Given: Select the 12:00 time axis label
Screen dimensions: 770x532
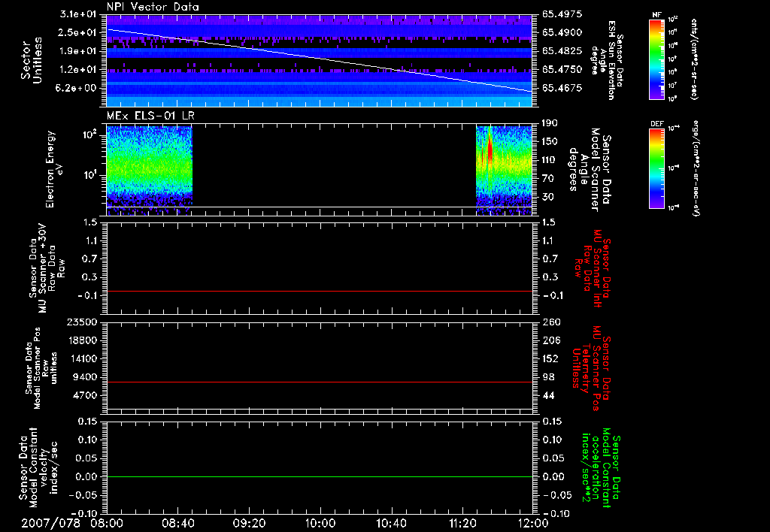Looking at the screenshot, I should click(x=532, y=522).
